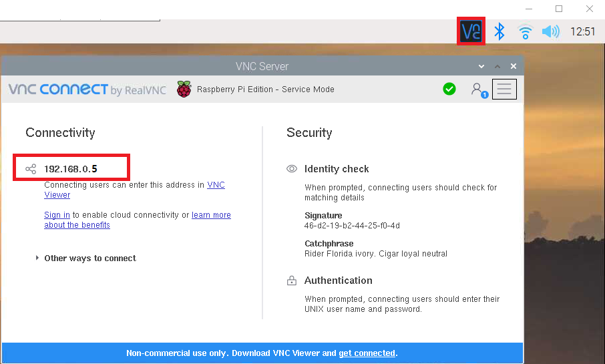
Task: Click the VNC Server title bar text
Action: pyautogui.click(x=262, y=66)
